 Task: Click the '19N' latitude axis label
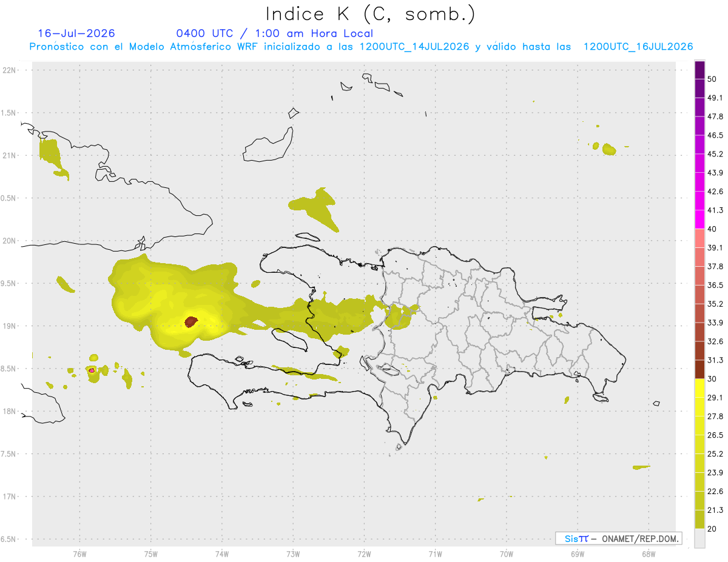point(10,326)
